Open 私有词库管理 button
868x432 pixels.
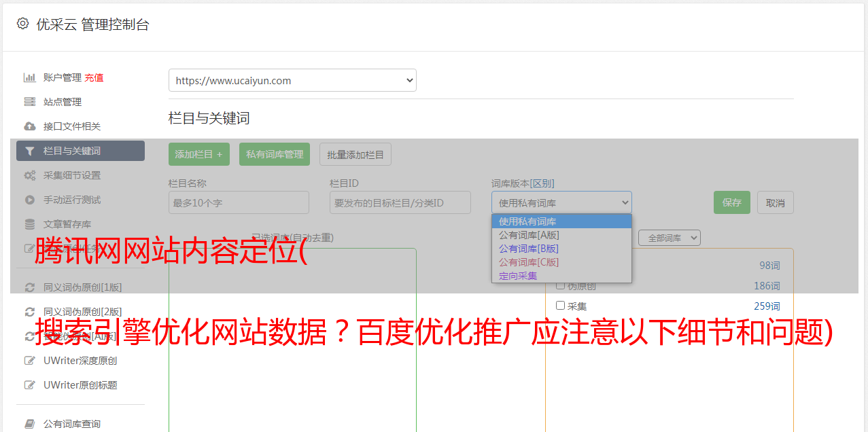click(x=275, y=154)
